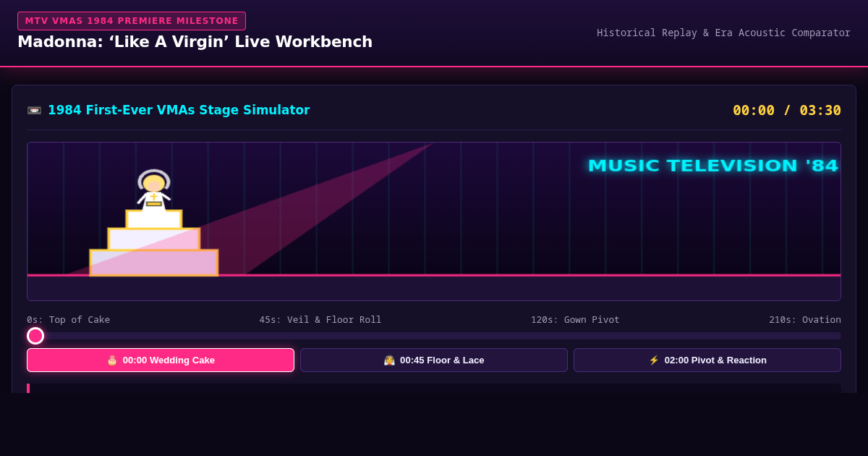Viewport: 868px width, 456px height.
Task: Click '1984 First-Ever VMAs Stage Simulator' title
Action: (x=179, y=110)
